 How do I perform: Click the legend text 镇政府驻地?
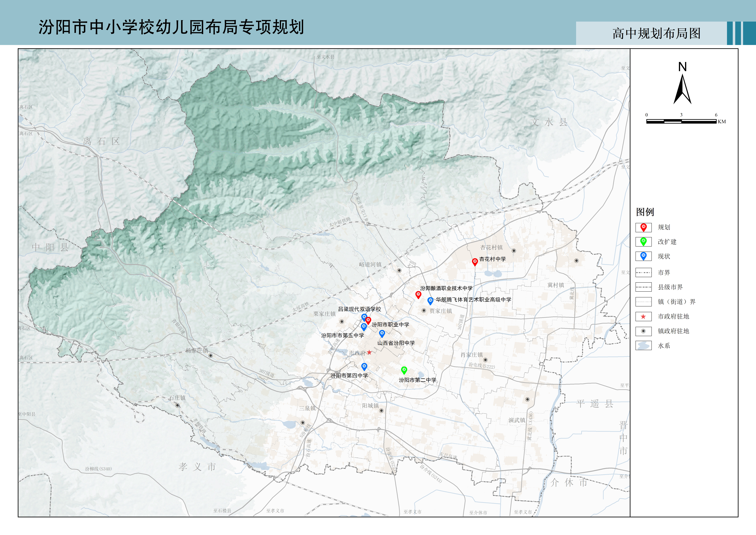(673, 331)
